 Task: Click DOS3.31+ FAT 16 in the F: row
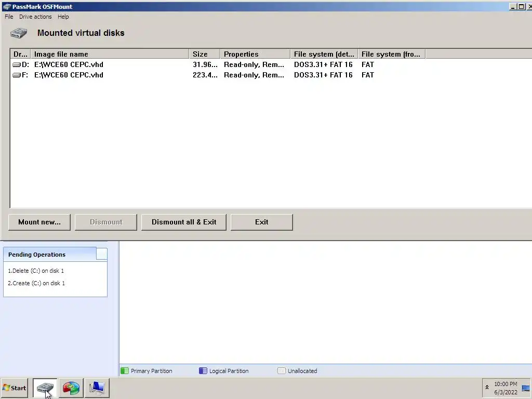(323, 75)
